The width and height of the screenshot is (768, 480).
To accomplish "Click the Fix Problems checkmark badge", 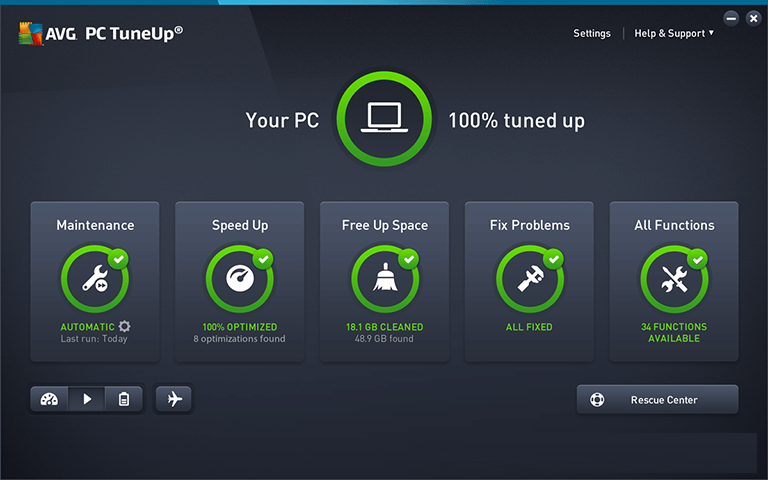I will tap(553, 259).
